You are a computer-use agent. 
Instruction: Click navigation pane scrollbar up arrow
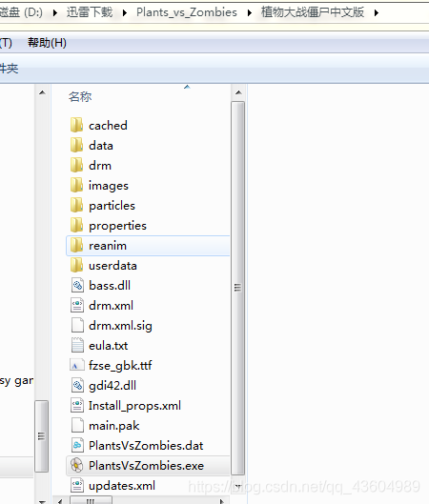click(x=42, y=93)
